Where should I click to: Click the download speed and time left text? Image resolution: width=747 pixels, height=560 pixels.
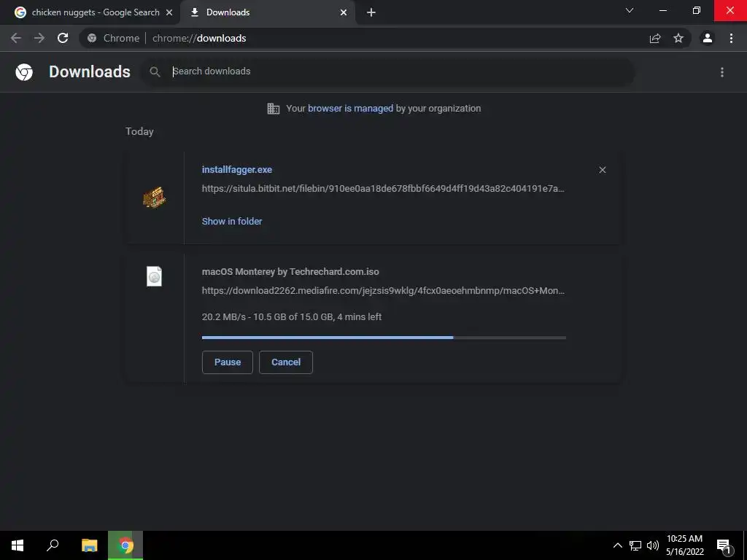click(292, 317)
